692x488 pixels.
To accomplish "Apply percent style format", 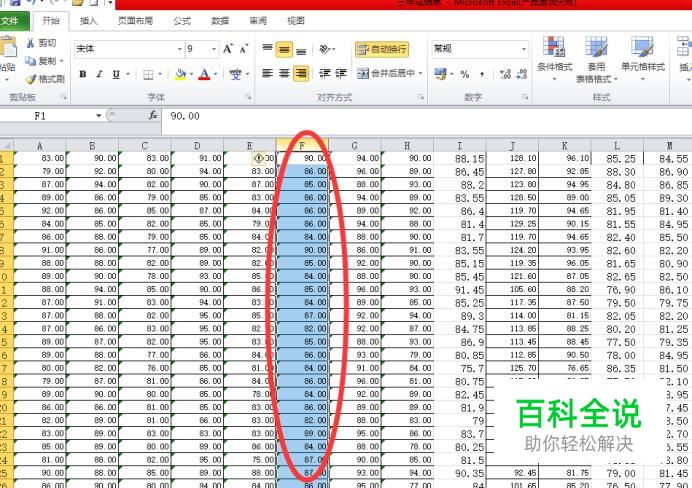I will click(x=465, y=74).
